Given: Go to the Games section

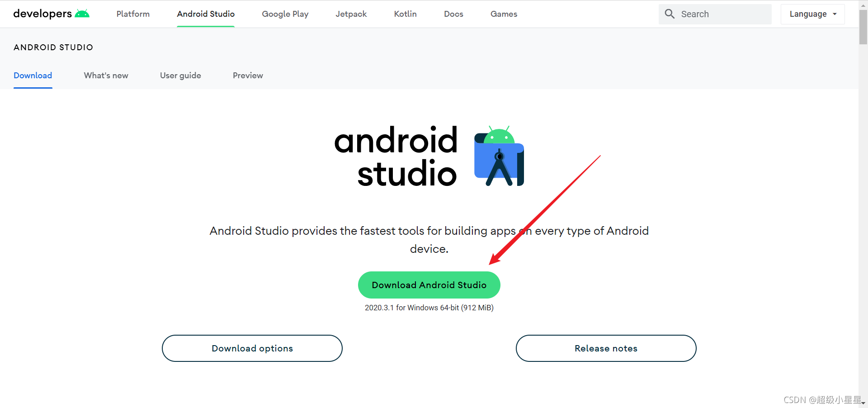Looking at the screenshot, I should click(x=504, y=14).
